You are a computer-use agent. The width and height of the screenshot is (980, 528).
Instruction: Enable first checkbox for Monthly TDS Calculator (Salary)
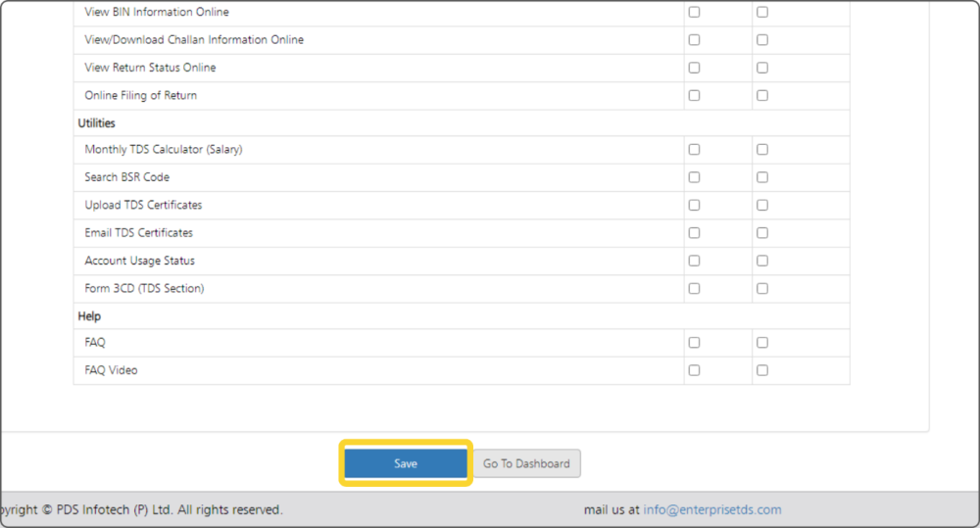(x=694, y=150)
